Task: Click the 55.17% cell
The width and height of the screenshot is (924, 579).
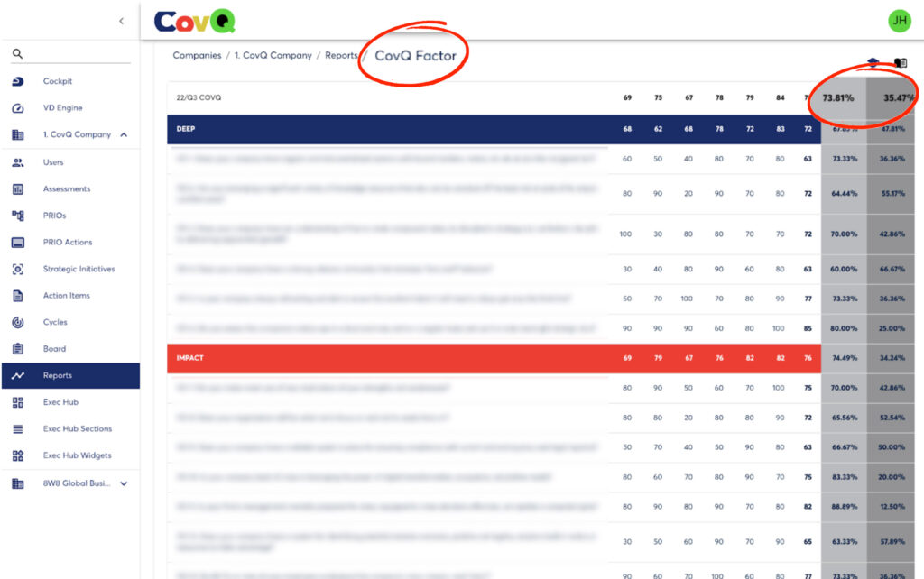Action: click(892, 194)
